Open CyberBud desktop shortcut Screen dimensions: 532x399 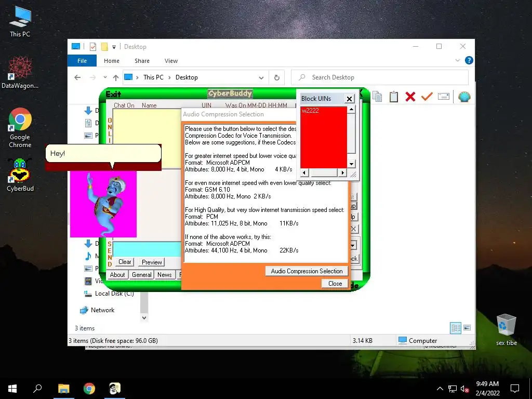(20, 175)
